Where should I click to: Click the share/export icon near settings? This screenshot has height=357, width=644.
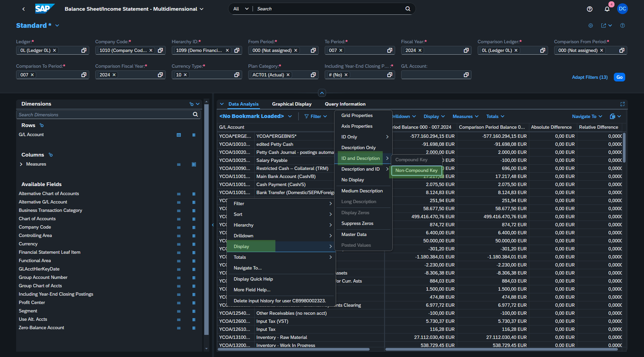click(603, 25)
